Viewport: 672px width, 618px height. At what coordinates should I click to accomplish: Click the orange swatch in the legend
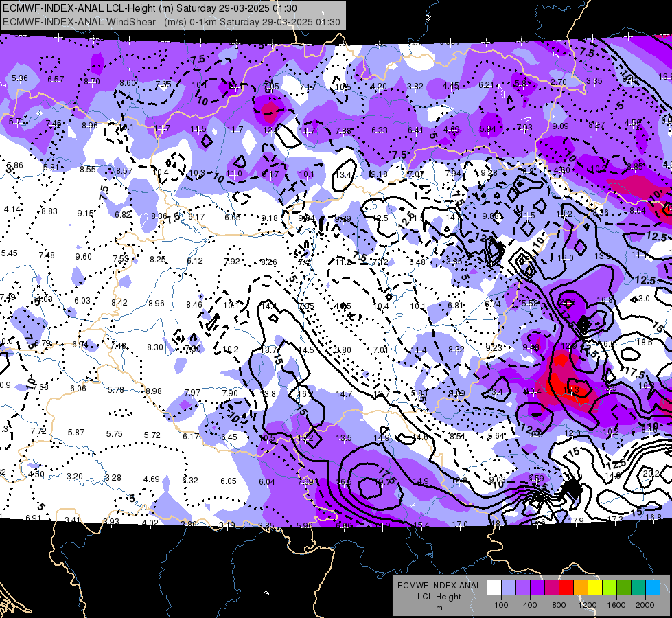[580, 588]
